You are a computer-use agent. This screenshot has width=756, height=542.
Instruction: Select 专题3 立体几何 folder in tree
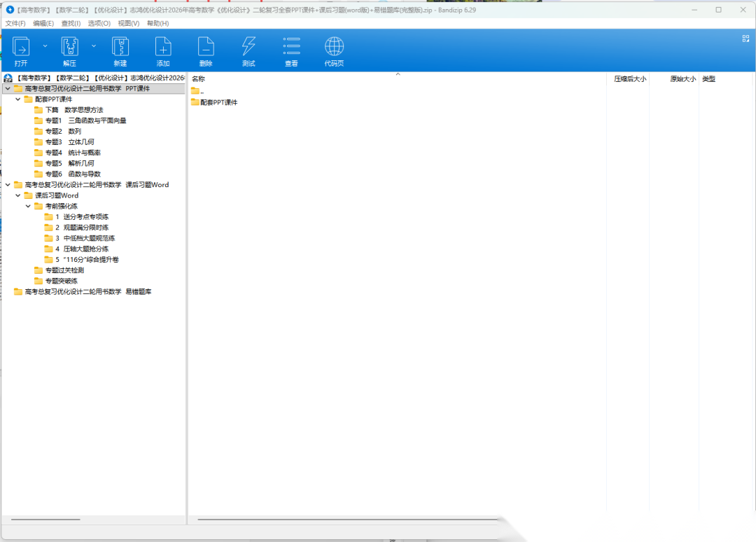(x=69, y=142)
